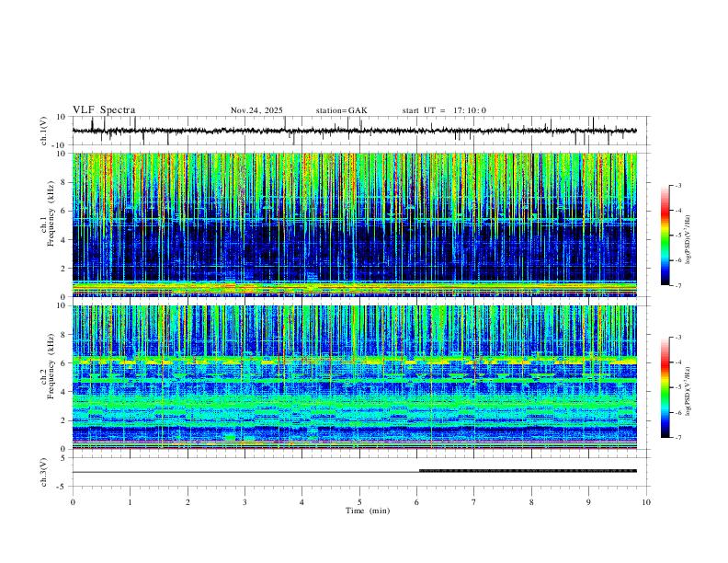
Task: Click the '-7' label on ch.2 colorbar
Action: [677, 438]
